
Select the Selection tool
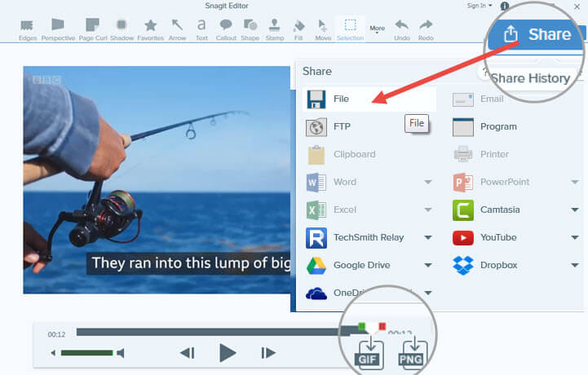350,30
